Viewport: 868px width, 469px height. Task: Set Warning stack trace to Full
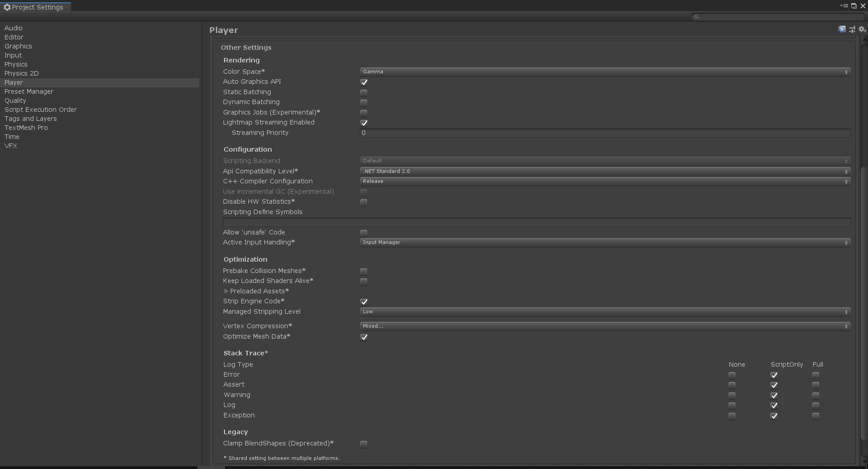pyautogui.click(x=816, y=396)
